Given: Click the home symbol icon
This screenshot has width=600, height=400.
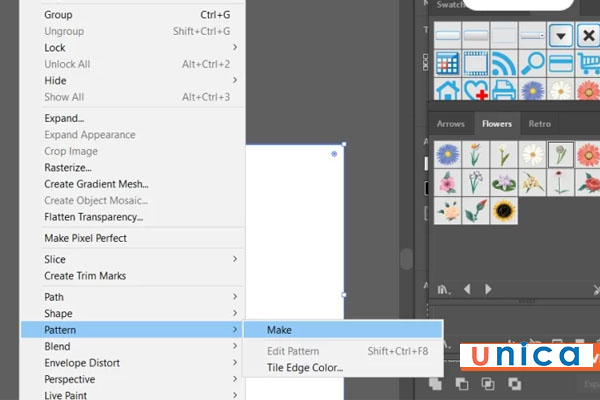Looking at the screenshot, I should [x=448, y=92].
